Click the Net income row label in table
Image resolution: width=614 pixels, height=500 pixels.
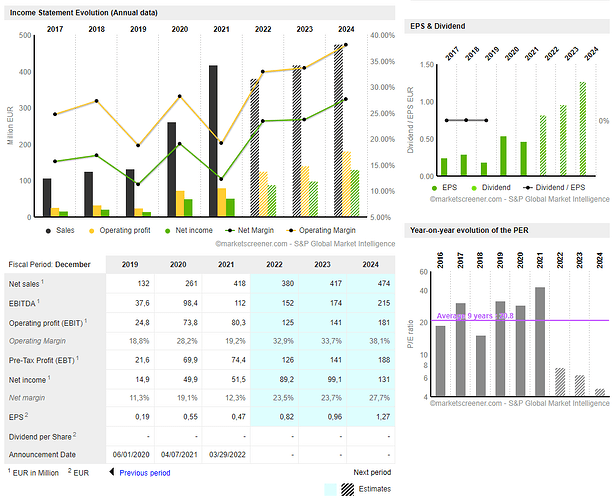(29, 379)
